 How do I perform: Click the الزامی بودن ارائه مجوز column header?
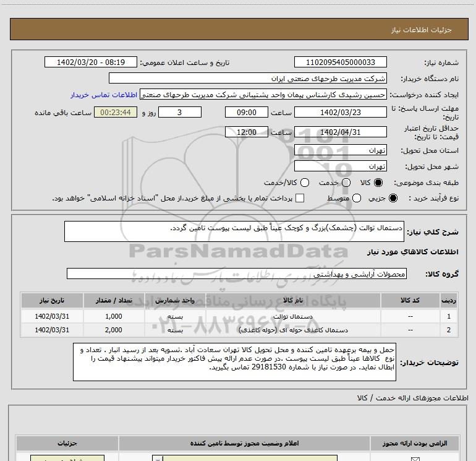point(414,444)
